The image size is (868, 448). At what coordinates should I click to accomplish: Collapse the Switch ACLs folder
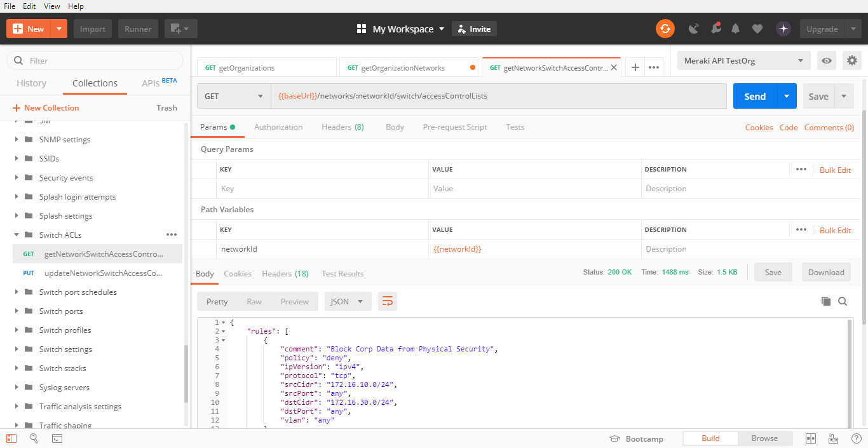pyautogui.click(x=17, y=234)
